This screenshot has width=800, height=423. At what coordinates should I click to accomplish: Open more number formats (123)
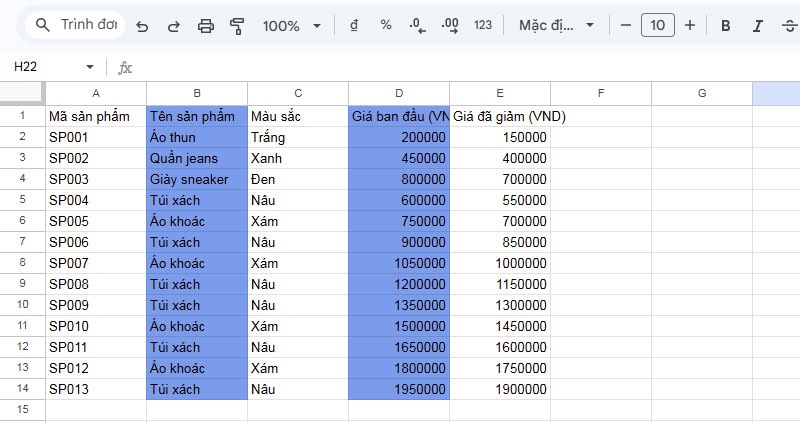pos(483,25)
